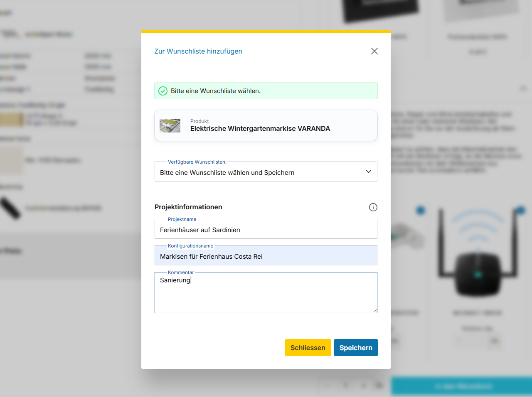The height and width of the screenshot is (397, 532).
Task: Click the blurred turquoise cart button at bottom right
Action: (462, 386)
